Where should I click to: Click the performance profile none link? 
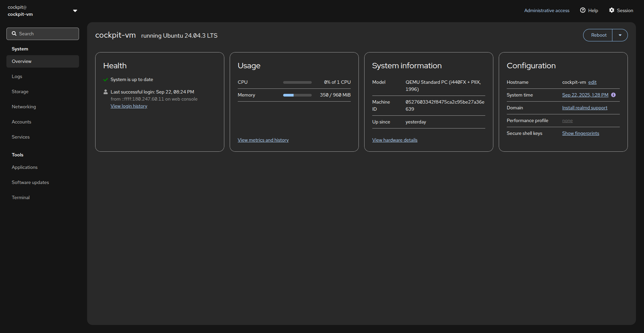(567, 120)
